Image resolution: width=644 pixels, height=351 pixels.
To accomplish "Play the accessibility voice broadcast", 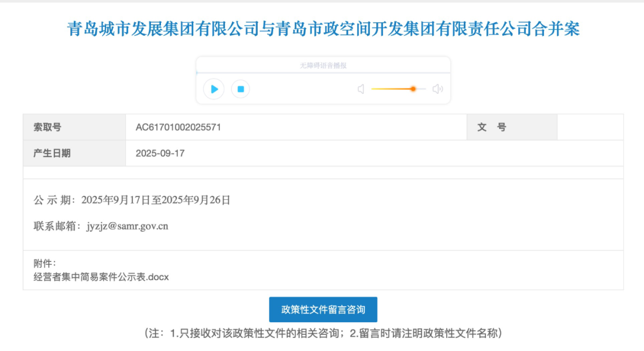I will (213, 90).
